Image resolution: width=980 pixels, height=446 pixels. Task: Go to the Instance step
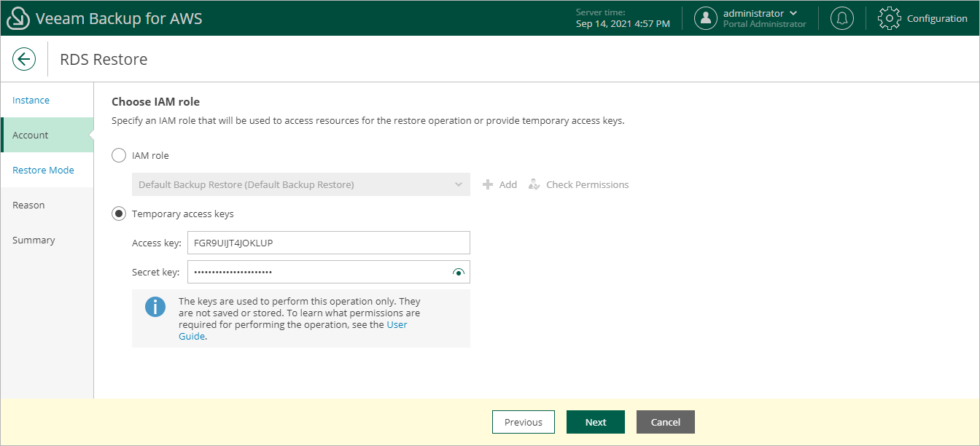[x=31, y=100]
